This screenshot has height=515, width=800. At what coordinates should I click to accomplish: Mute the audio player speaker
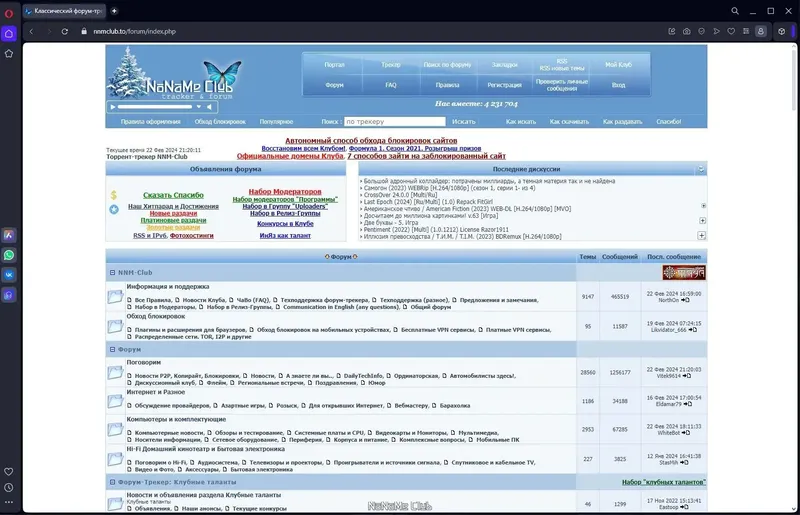[209, 107]
